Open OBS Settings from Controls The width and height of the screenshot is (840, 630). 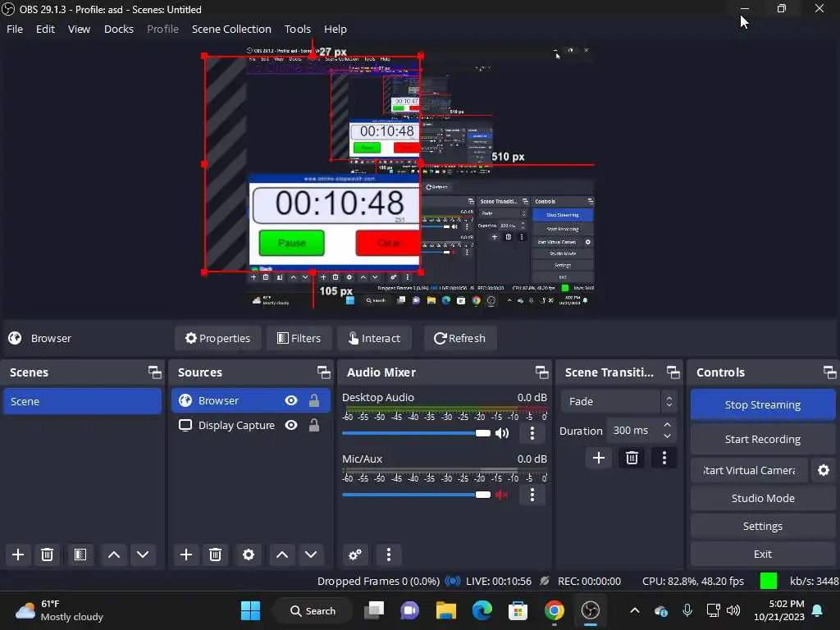[762, 526]
